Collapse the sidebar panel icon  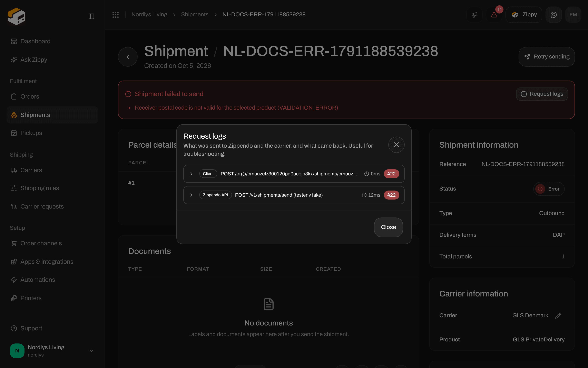pos(91,16)
